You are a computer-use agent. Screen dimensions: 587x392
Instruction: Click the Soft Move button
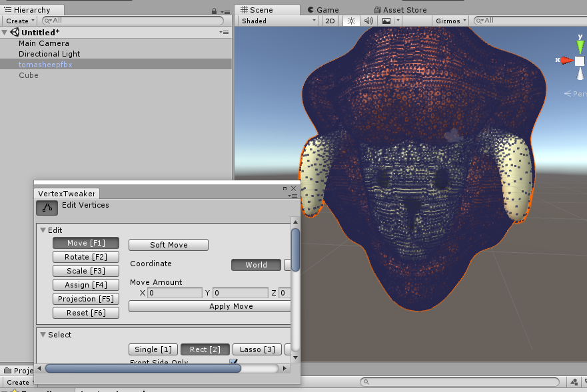click(x=169, y=245)
